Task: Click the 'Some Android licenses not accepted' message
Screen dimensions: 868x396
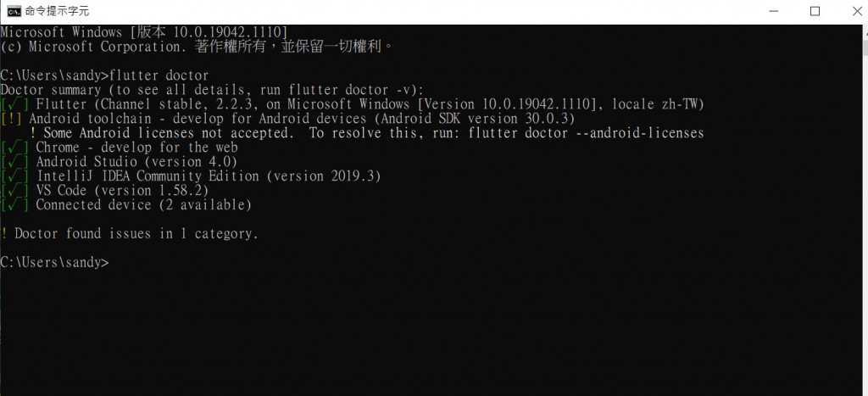Action: point(167,133)
